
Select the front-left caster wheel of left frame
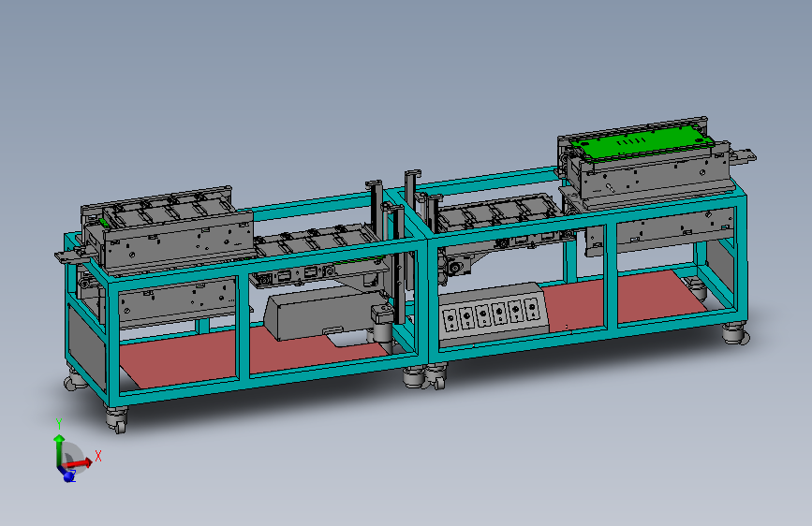click(116, 418)
